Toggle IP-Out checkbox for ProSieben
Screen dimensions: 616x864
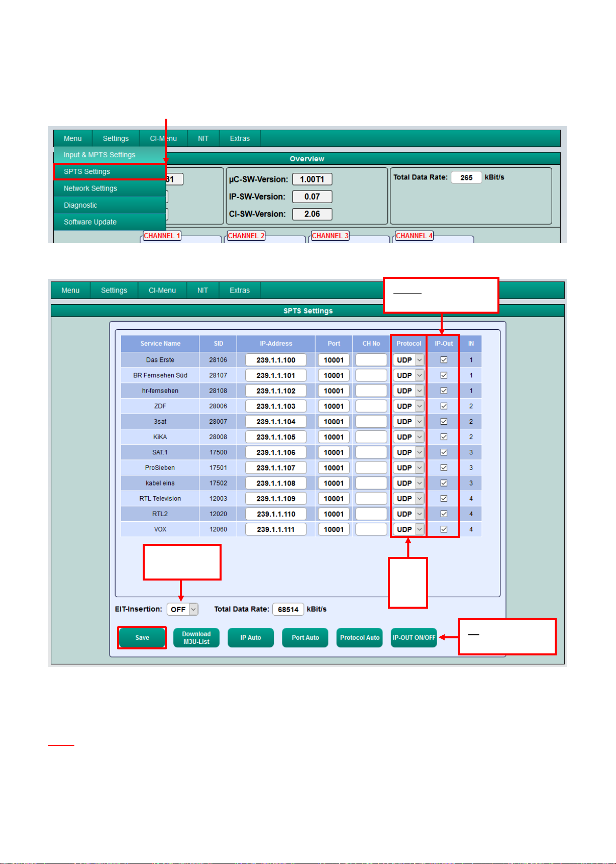[x=444, y=468]
